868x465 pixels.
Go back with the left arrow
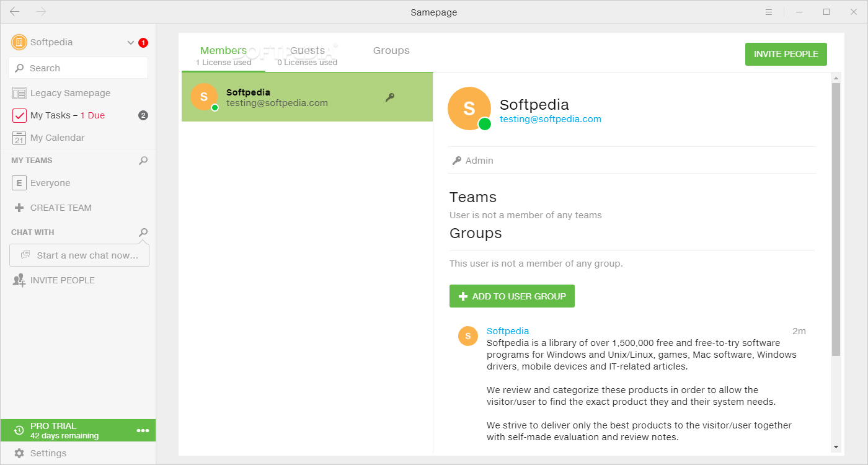[x=15, y=12]
